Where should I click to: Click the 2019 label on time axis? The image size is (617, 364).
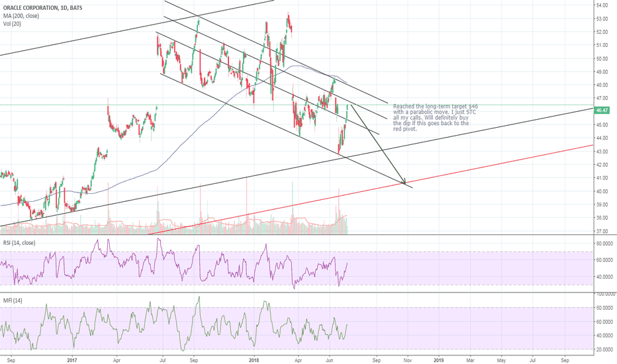[x=438, y=360]
